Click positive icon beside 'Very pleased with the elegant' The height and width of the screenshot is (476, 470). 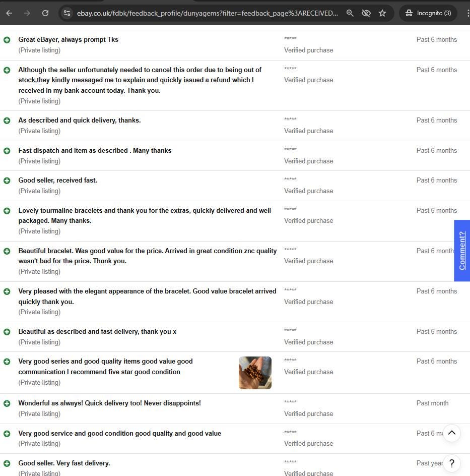[7, 291]
